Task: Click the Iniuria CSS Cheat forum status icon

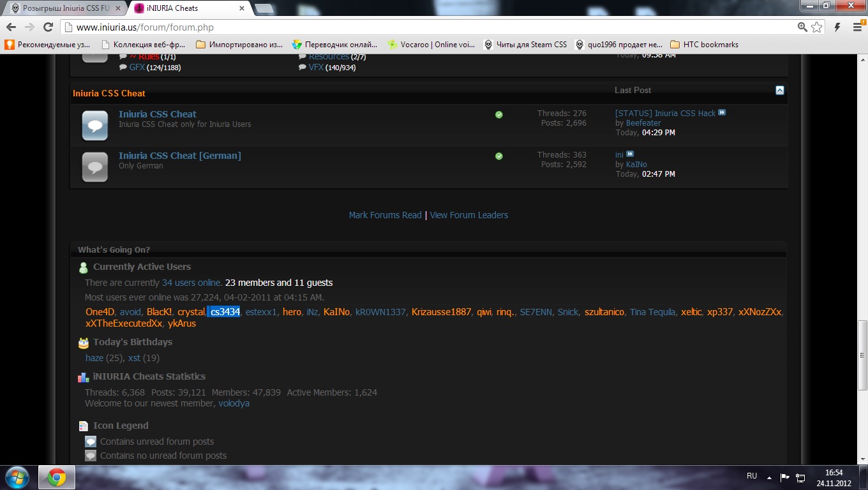Action: 95,125
